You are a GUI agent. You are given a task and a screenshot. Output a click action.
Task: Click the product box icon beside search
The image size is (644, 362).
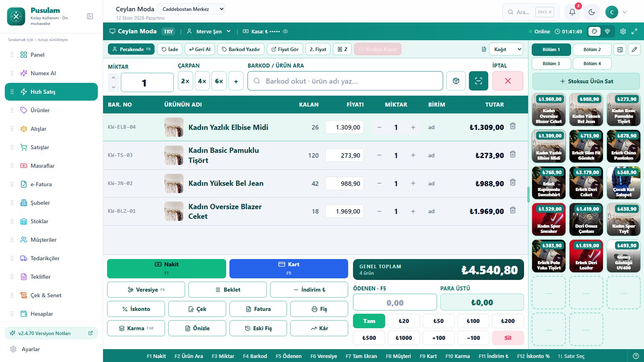(x=456, y=81)
